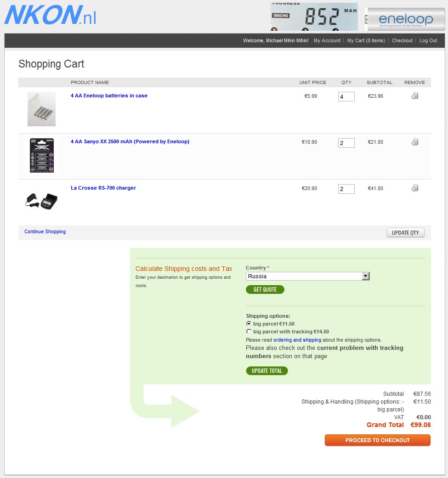Click the GET QUOTE button
The height and width of the screenshot is (478, 448).
(x=265, y=290)
